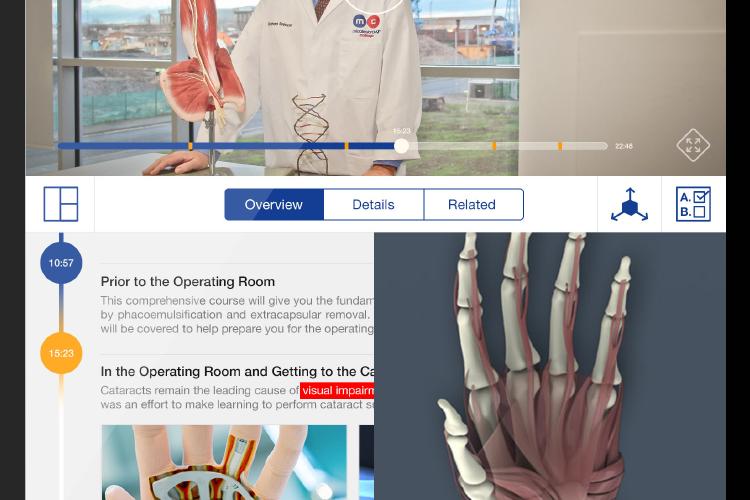The height and width of the screenshot is (500, 750).
Task: Switch to the Details tab
Action: coord(374,205)
